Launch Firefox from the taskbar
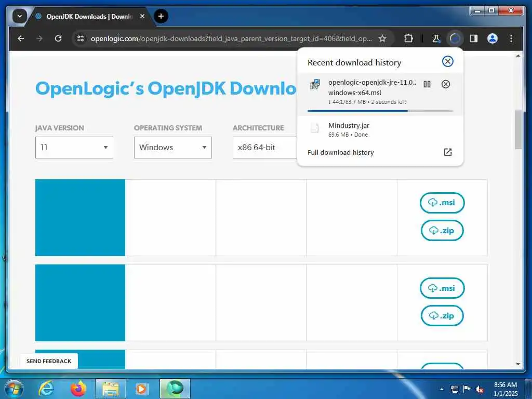532x399 pixels. [78, 389]
